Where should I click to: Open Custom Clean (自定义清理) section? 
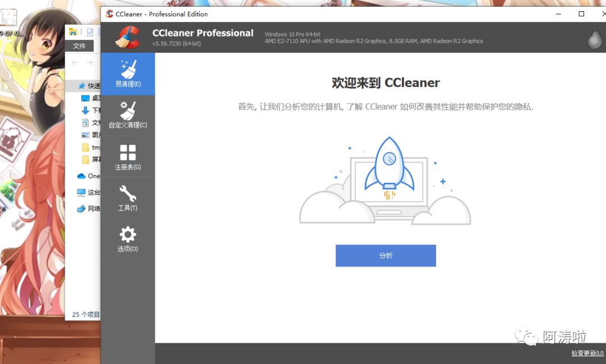128,115
